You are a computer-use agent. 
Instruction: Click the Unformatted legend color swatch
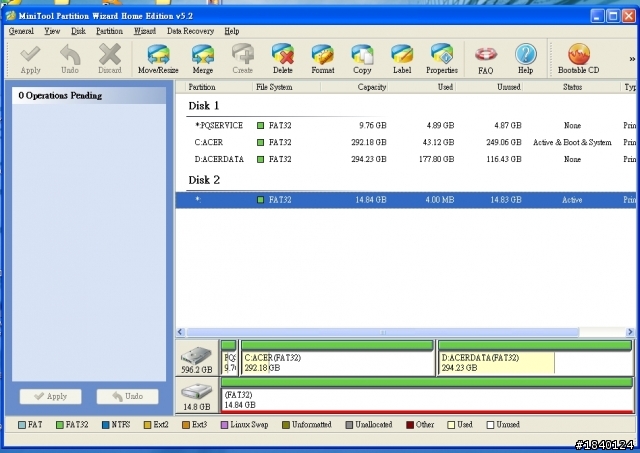click(x=286, y=425)
